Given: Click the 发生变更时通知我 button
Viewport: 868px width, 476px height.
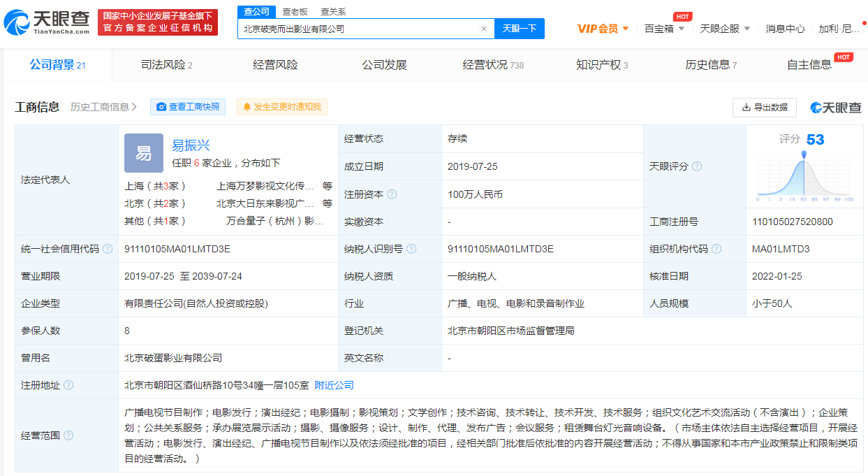Looking at the screenshot, I should click(282, 107).
